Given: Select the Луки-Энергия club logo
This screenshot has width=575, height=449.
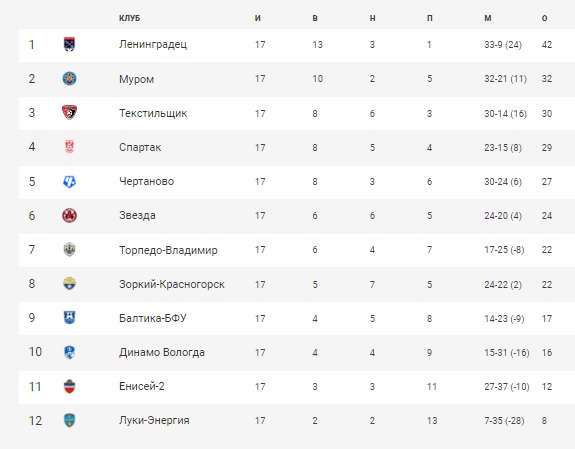Looking at the screenshot, I should [69, 420].
